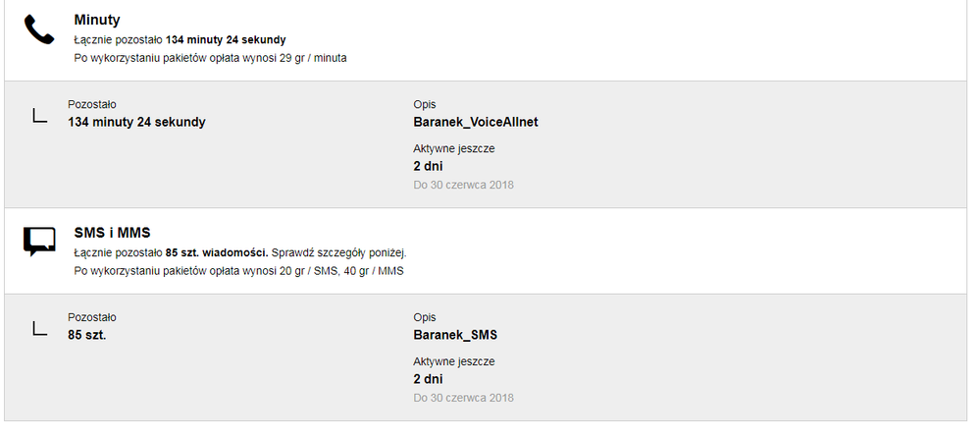This screenshot has height=438, width=980.
Task: Click the phone handset icon beside Minuty
Action: [x=39, y=31]
